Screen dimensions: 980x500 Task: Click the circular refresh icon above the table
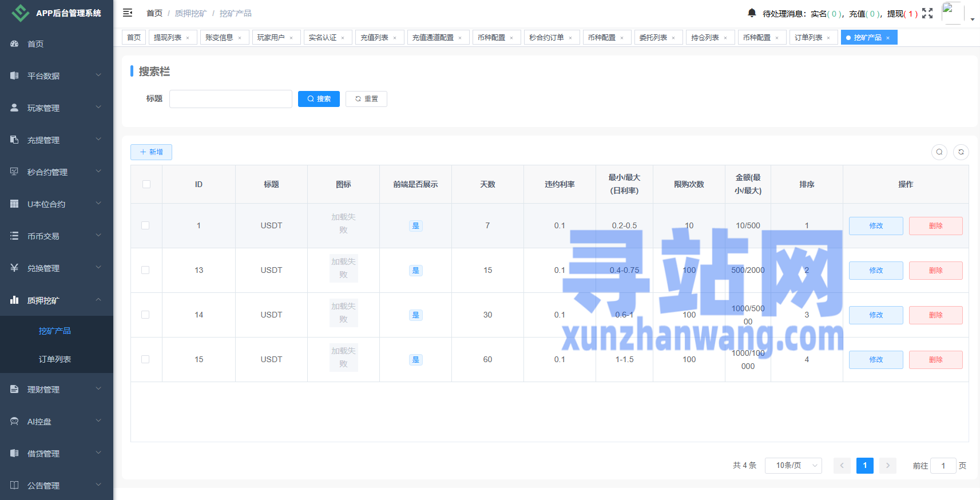click(961, 152)
